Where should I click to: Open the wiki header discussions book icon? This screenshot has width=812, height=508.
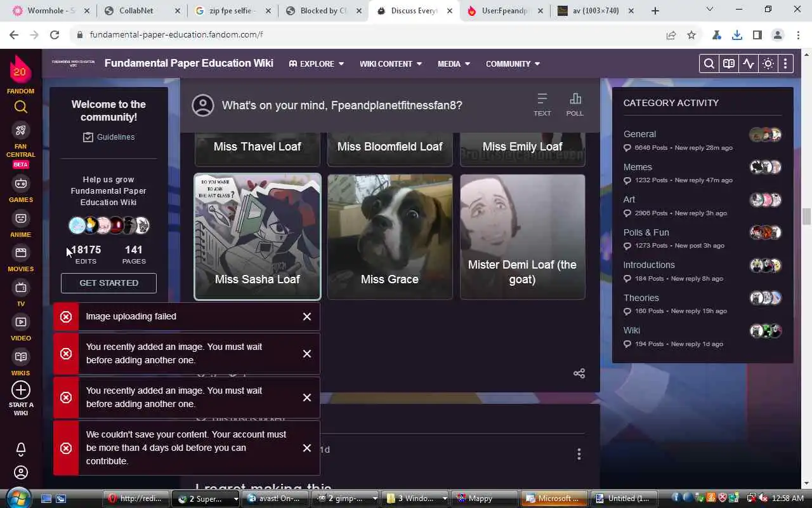point(729,63)
